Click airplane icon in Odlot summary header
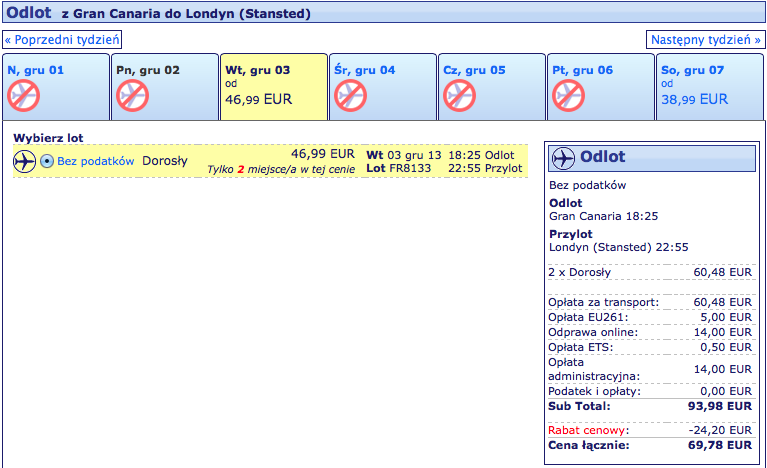The height and width of the screenshot is (468, 767). 564,158
